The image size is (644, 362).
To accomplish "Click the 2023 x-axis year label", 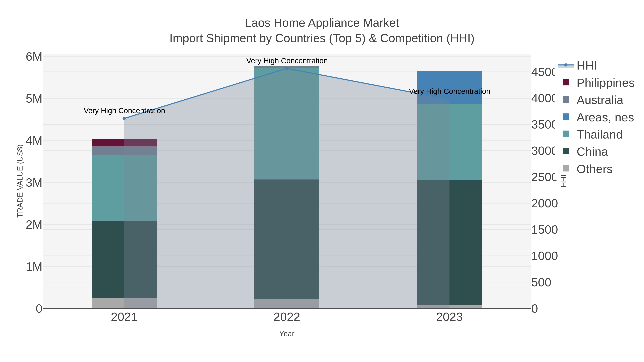I will [x=449, y=317].
